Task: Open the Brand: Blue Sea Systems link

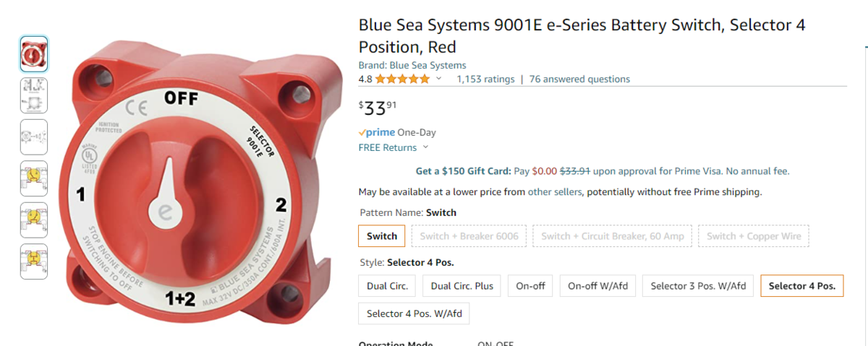Action: coord(412,65)
